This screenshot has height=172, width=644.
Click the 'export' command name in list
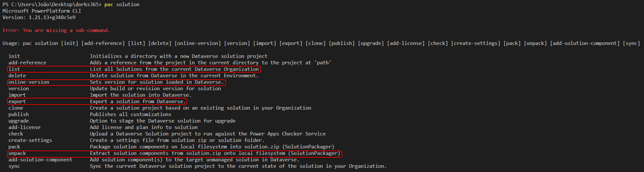click(17, 102)
